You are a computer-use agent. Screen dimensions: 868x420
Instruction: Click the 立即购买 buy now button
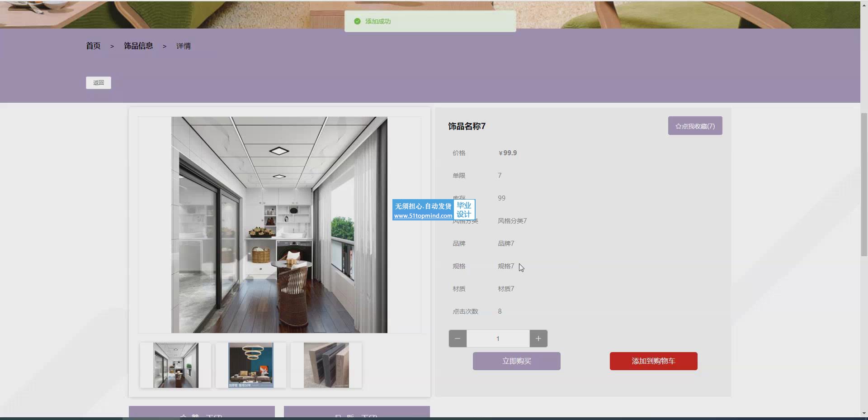click(516, 361)
